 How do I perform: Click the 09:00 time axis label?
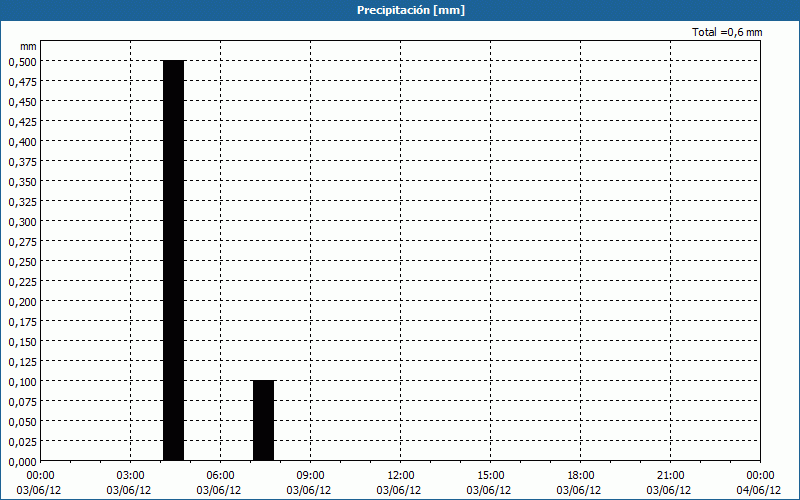[x=310, y=476]
